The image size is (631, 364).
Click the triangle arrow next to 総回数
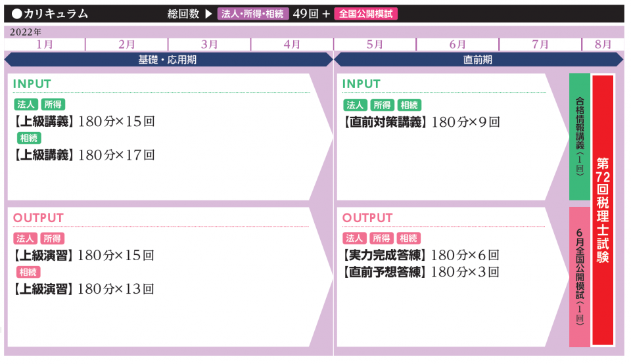[x=208, y=14]
